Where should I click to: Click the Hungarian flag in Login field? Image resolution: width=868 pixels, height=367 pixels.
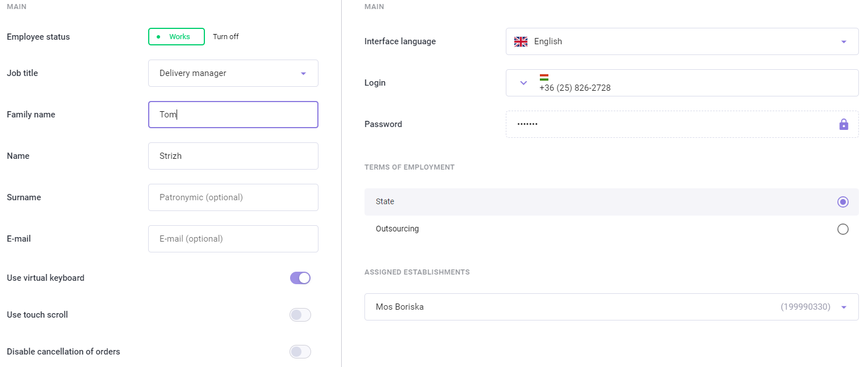pos(544,78)
